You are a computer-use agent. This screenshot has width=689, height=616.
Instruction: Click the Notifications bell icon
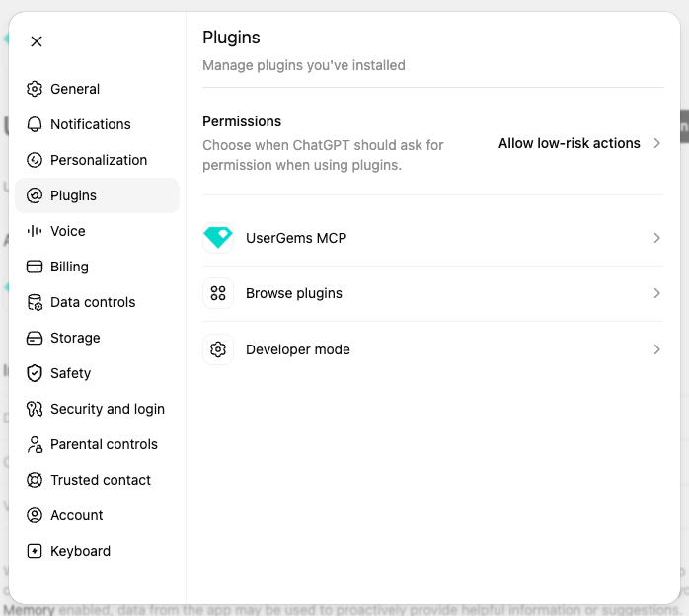[35, 124]
